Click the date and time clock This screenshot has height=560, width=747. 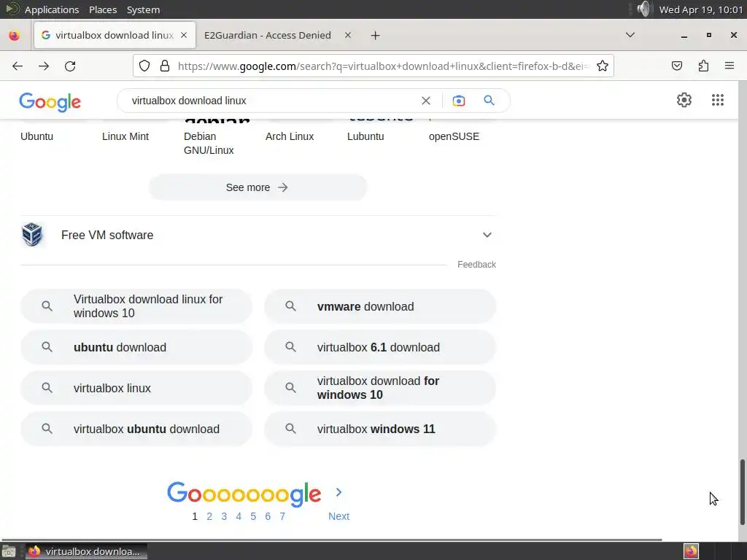(701, 9)
